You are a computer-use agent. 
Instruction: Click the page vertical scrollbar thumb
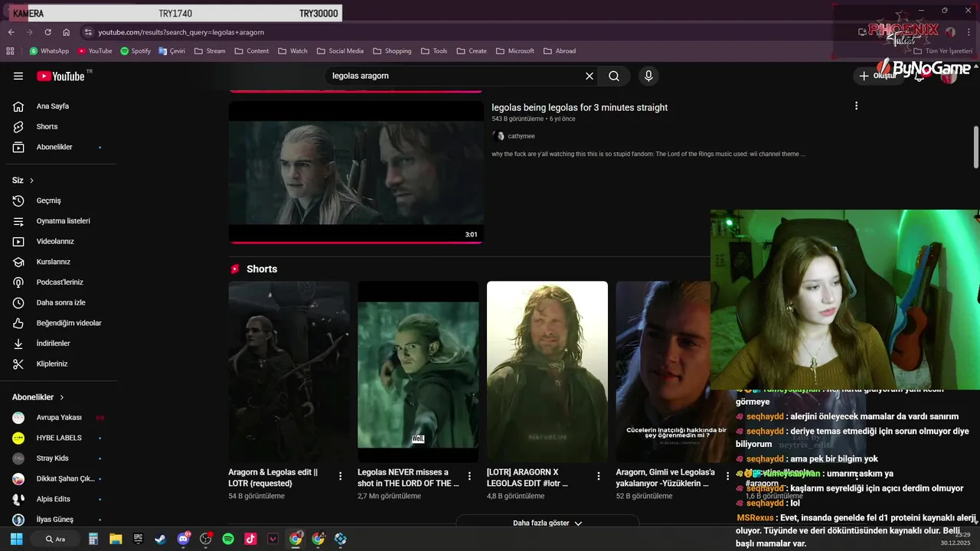[976, 147]
